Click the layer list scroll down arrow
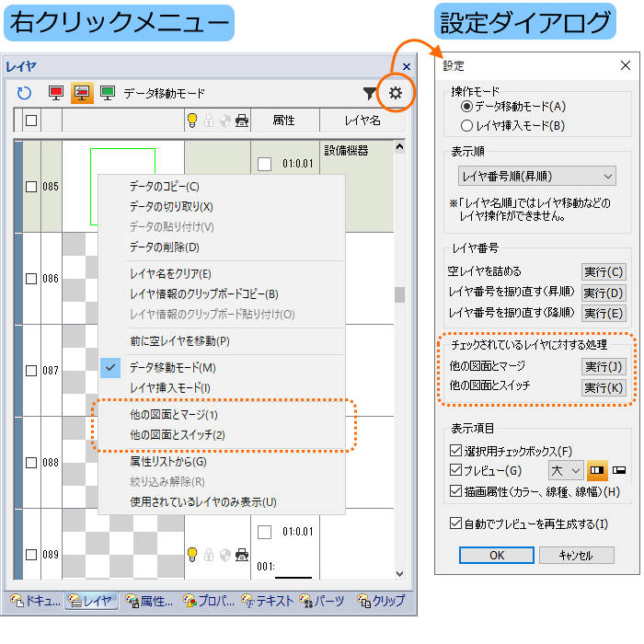 pos(399,574)
